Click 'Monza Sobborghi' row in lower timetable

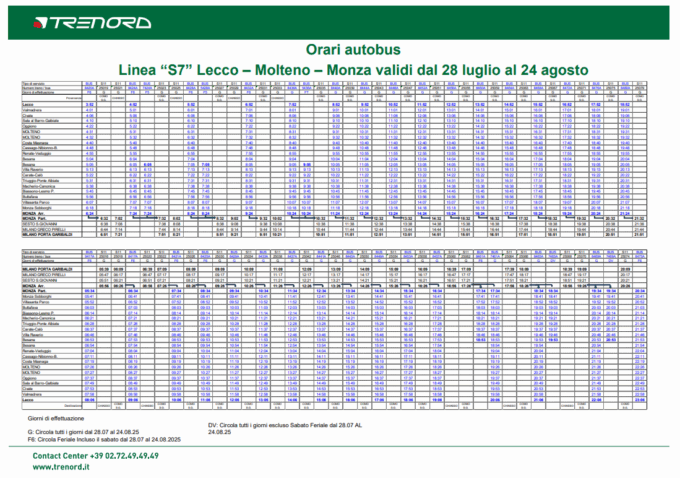click(x=36, y=297)
